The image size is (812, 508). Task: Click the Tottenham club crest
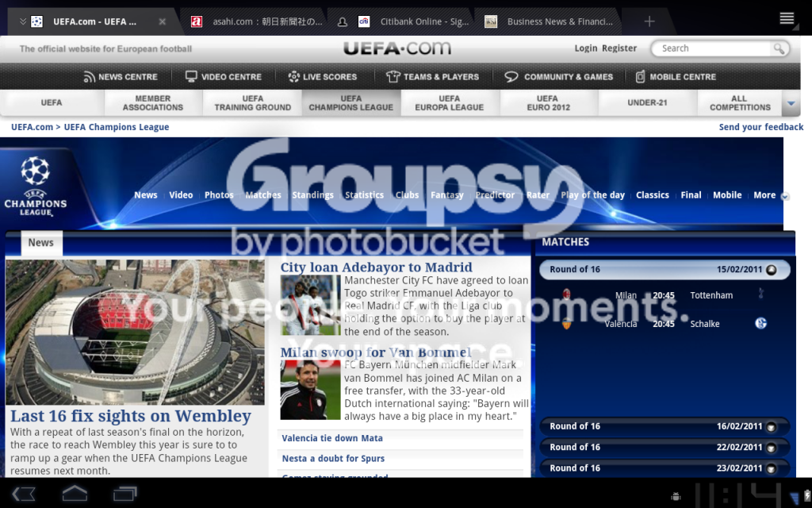pyautogui.click(x=760, y=294)
